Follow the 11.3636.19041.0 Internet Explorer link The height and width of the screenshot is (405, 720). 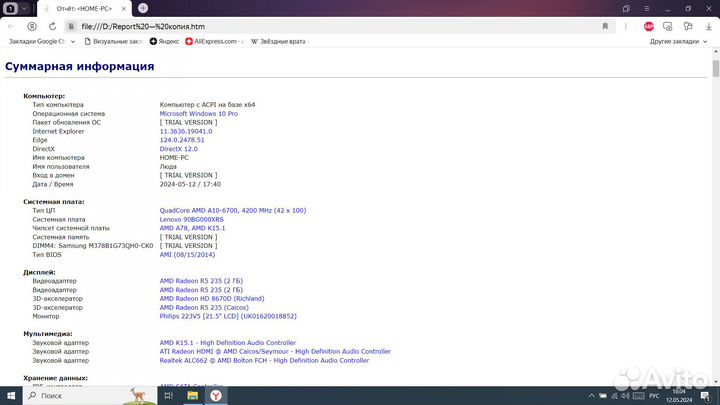coord(186,131)
